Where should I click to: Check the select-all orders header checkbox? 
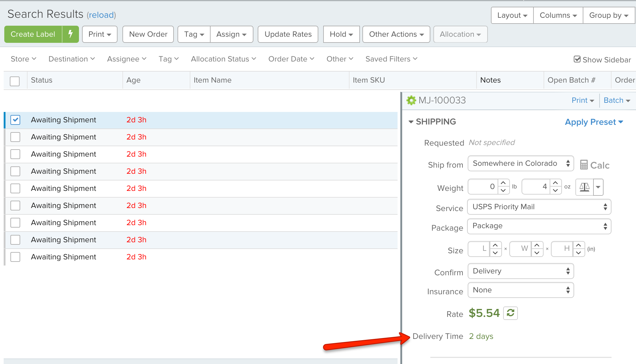click(x=15, y=81)
